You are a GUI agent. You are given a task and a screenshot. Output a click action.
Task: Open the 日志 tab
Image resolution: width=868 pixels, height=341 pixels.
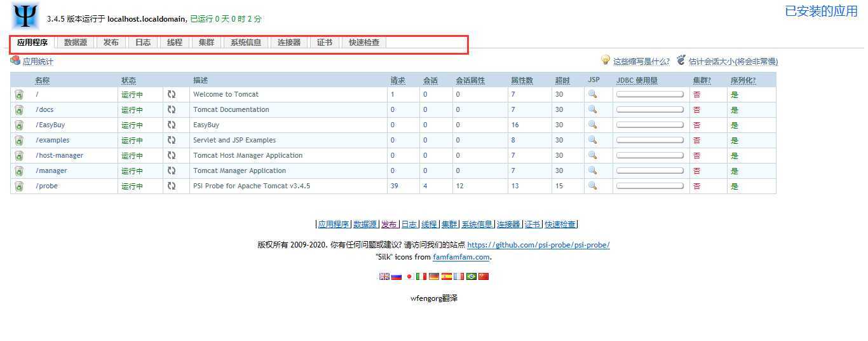click(143, 43)
